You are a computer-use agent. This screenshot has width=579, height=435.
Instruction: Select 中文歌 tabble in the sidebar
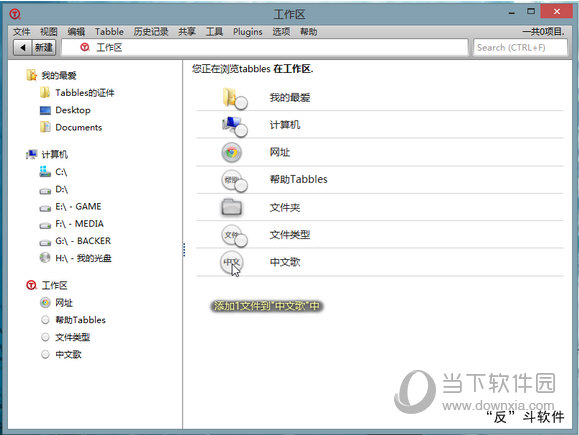pos(68,354)
